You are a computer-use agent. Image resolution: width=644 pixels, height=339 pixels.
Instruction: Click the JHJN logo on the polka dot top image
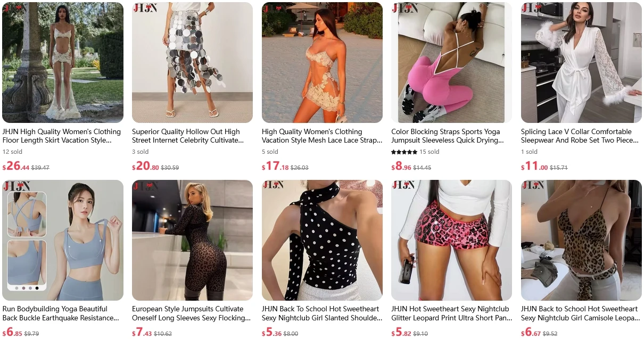coord(273,186)
